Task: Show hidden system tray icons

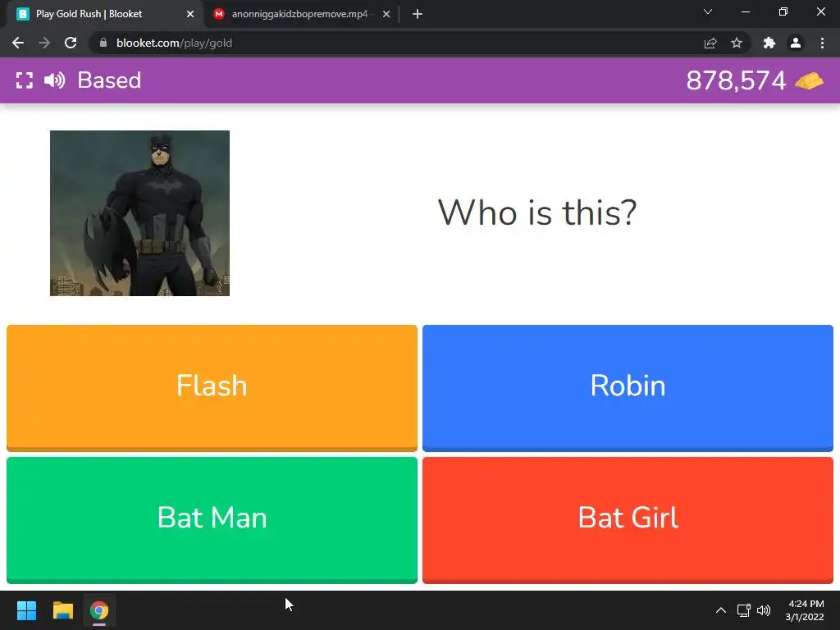Action: click(x=721, y=610)
